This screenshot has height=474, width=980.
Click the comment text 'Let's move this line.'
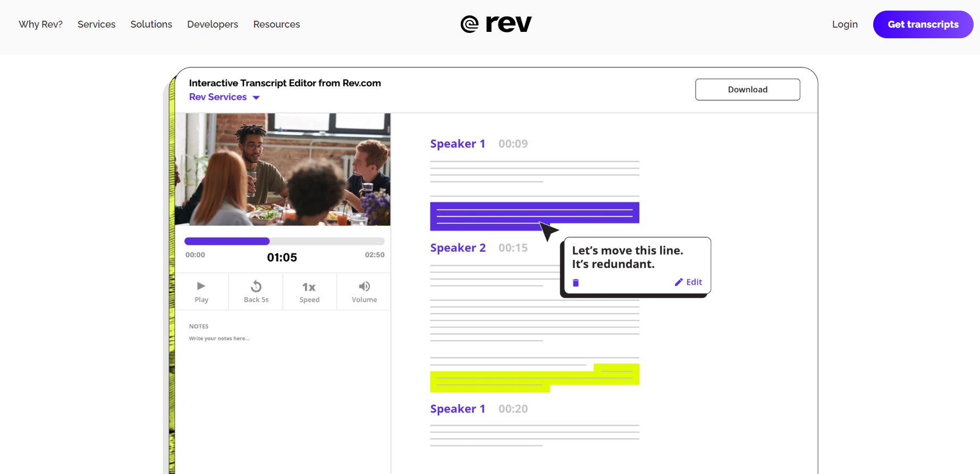point(628,251)
